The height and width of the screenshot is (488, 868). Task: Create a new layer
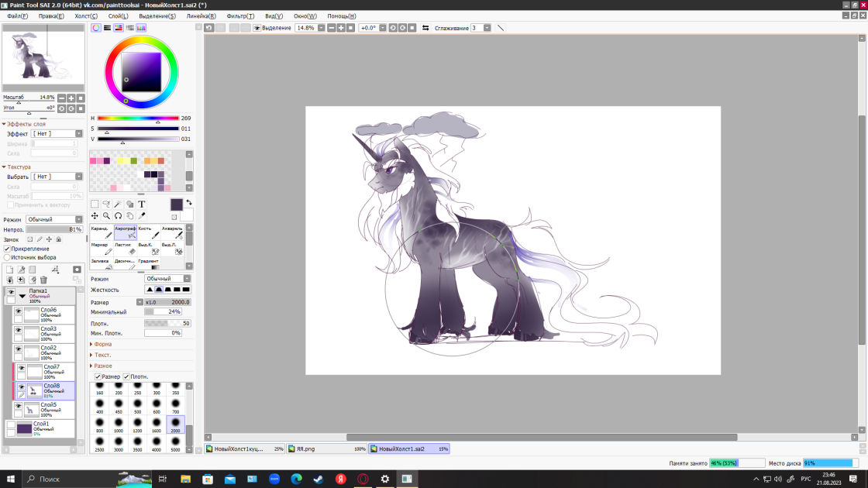9,270
